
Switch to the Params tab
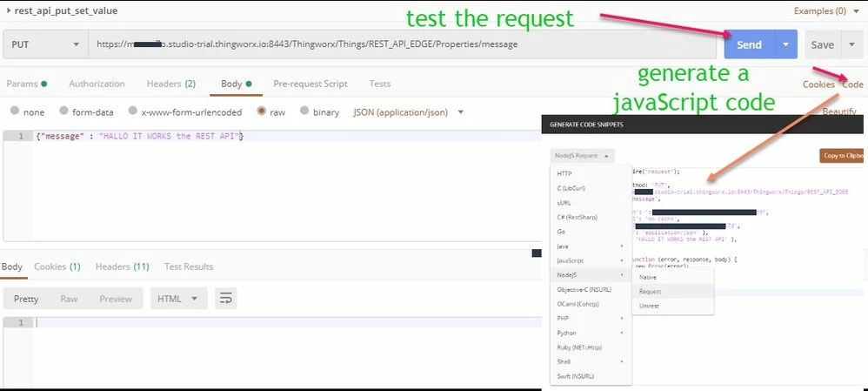(26, 84)
